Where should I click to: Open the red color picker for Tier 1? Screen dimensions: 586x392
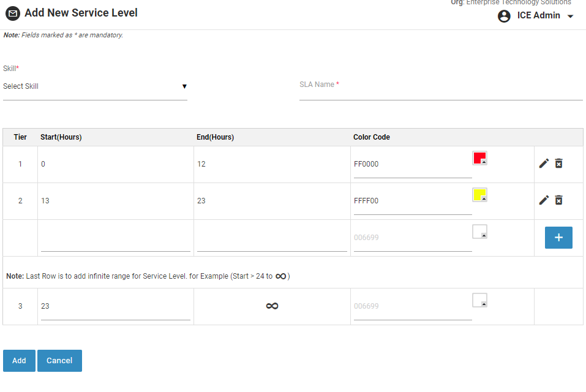point(479,159)
